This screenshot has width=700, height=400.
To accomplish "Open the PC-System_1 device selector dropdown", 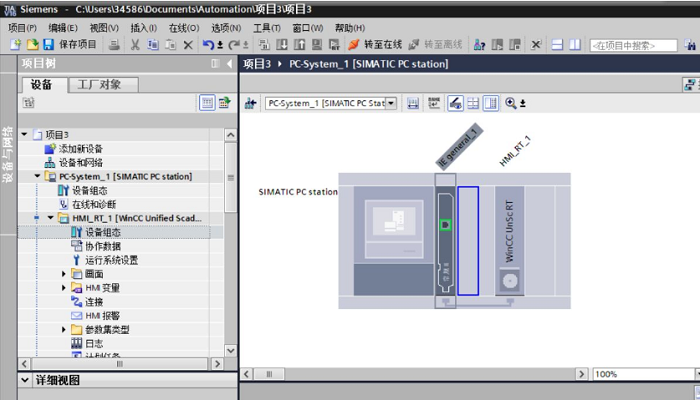I will pos(391,103).
